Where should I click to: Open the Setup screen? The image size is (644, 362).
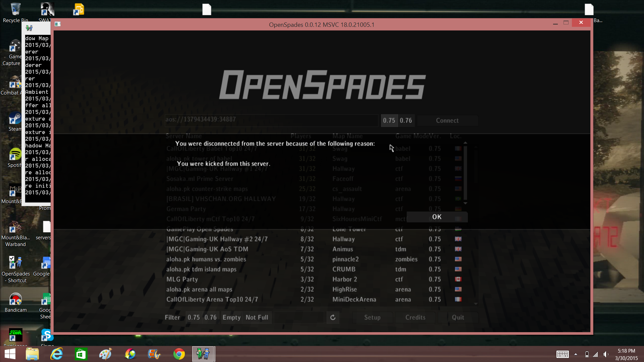tap(372, 317)
